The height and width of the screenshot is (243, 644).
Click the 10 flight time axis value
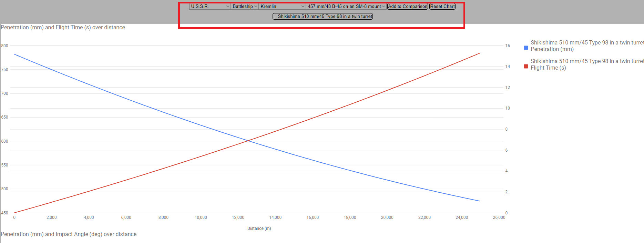(x=508, y=108)
